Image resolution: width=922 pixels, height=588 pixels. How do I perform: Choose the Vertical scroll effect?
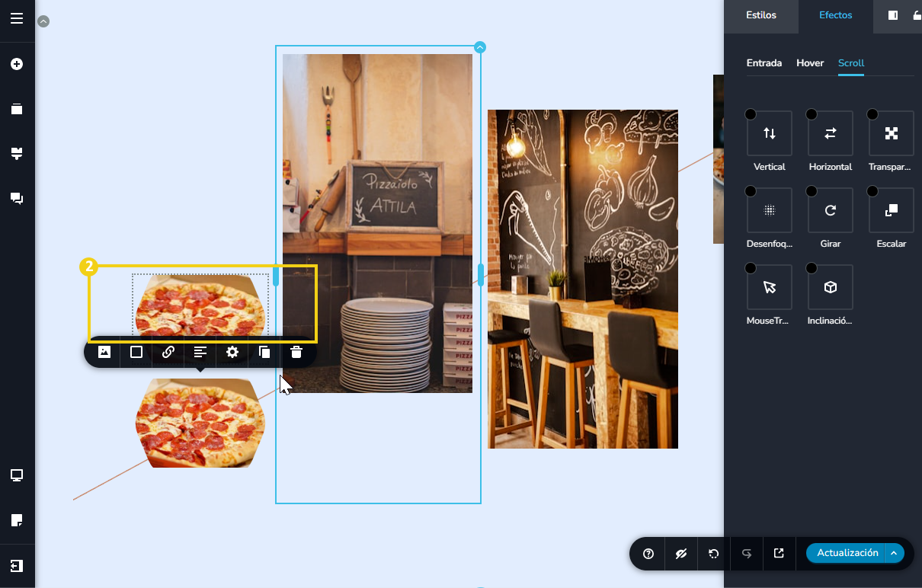[770, 133]
